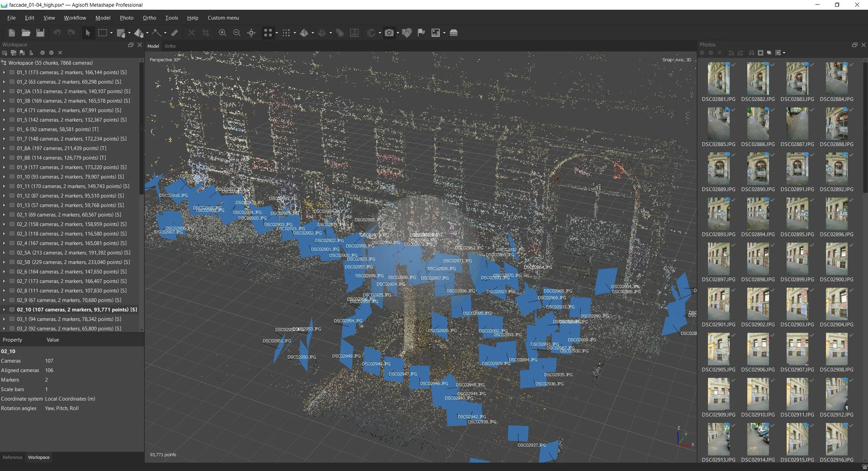Image resolution: width=868 pixels, height=471 pixels.
Task: Open the Workflow menu
Action: click(x=75, y=18)
